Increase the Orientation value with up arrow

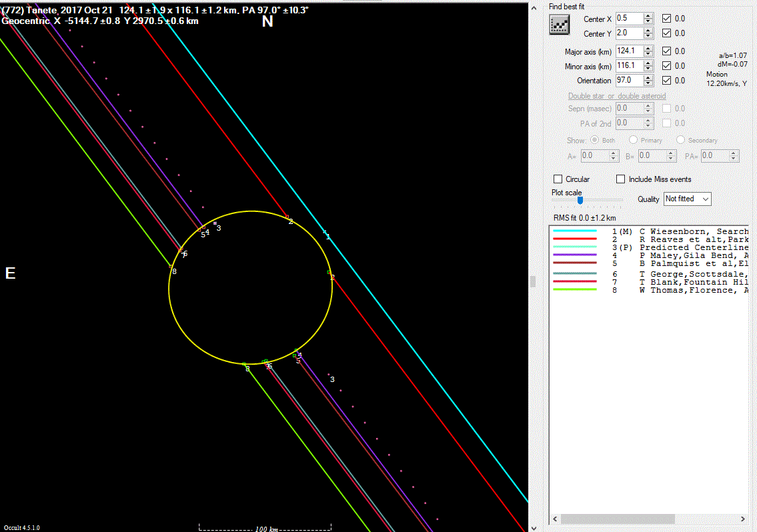648,77
